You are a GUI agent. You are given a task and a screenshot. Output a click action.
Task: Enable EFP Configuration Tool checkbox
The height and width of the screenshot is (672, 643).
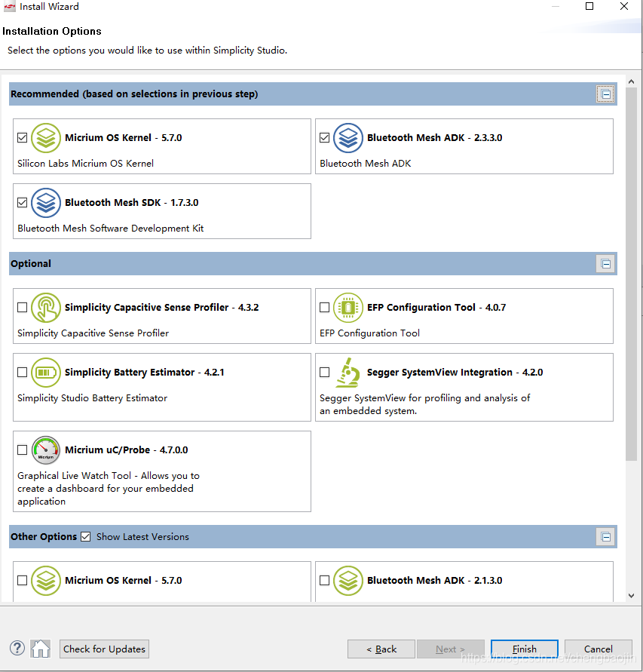[325, 307]
